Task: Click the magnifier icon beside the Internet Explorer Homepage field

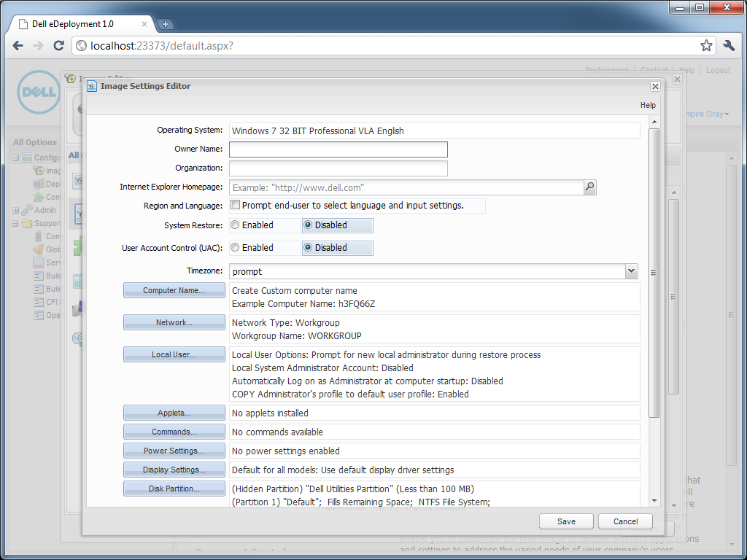Action: click(x=589, y=187)
